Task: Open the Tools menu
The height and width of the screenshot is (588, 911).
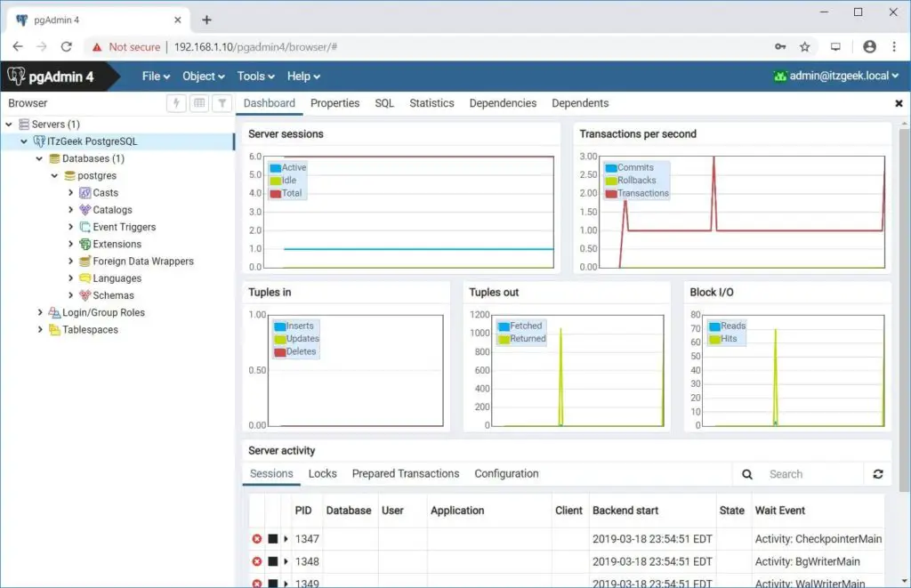Action: (x=255, y=77)
